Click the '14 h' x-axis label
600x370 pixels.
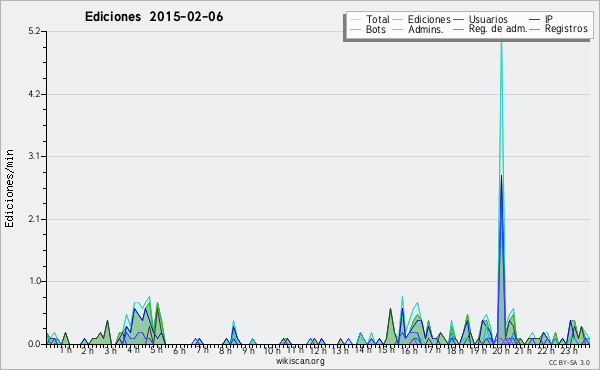pyautogui.click(x=364, y=350)
